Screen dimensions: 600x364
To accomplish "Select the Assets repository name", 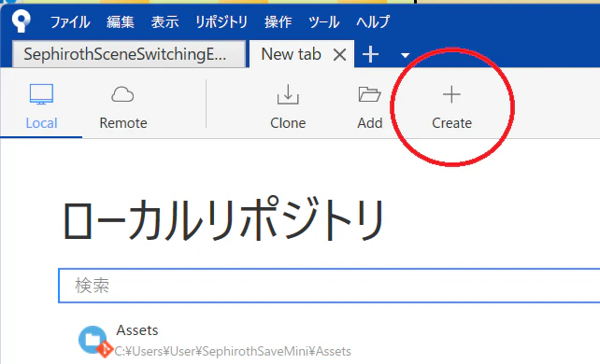I will [137, 330].
